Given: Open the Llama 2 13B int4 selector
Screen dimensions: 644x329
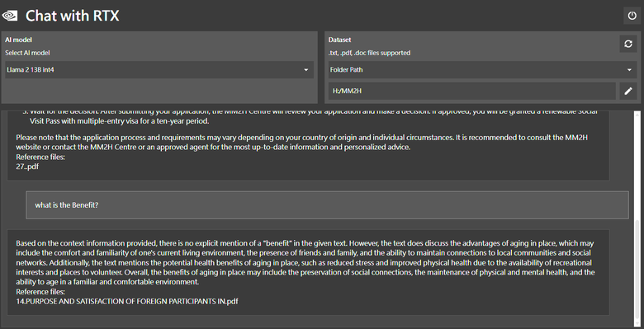Looking at the screenshot, I should coord(159,70).
